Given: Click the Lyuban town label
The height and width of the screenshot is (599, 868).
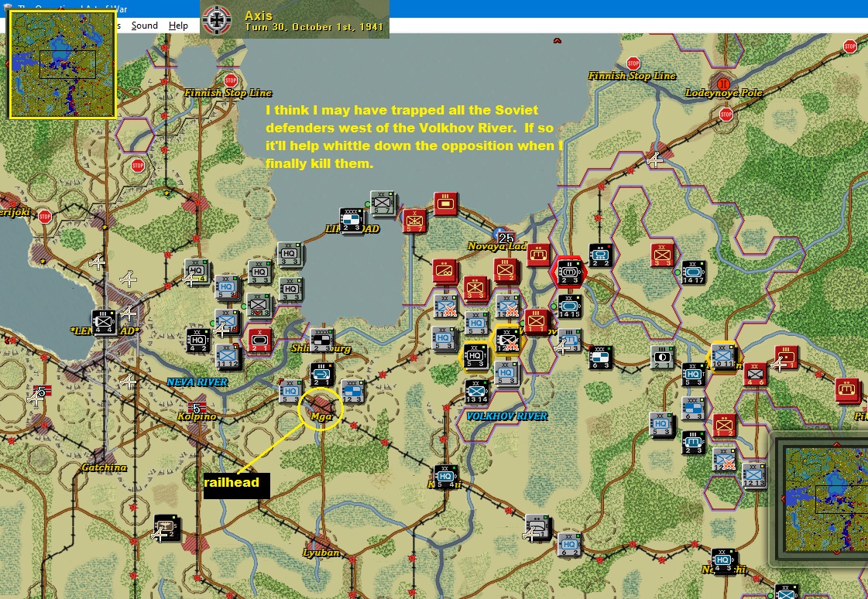Looking at the screenshot, I should point(321,553).
